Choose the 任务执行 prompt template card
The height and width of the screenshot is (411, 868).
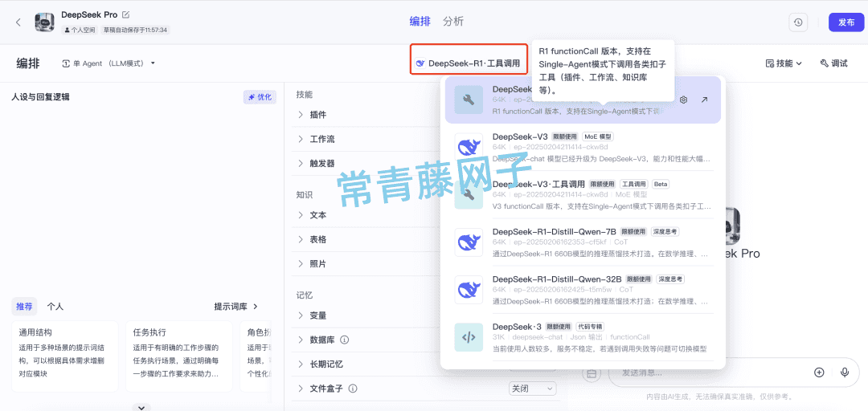coord(178,356)
